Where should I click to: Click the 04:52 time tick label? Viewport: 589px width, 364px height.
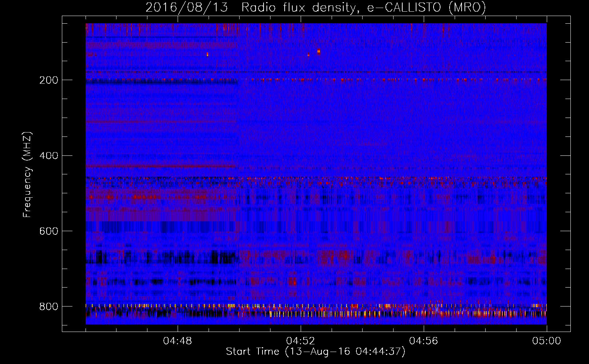(301, 341)
